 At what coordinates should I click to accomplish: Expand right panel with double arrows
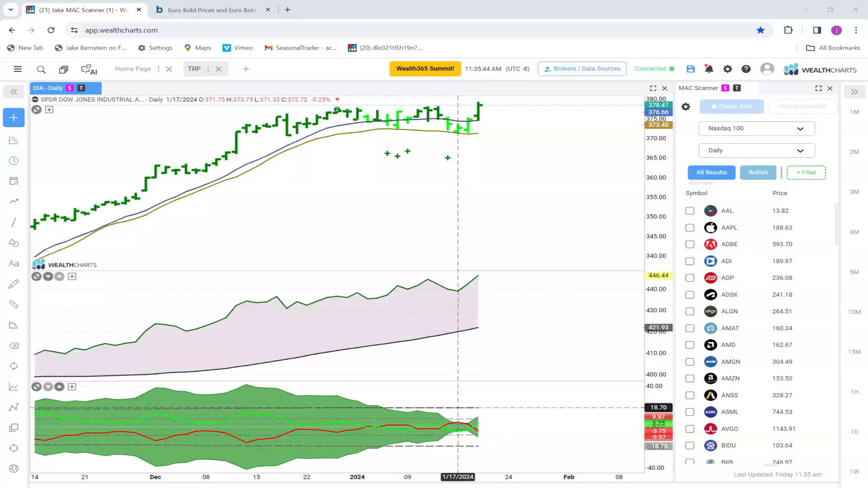click(854, 92)
